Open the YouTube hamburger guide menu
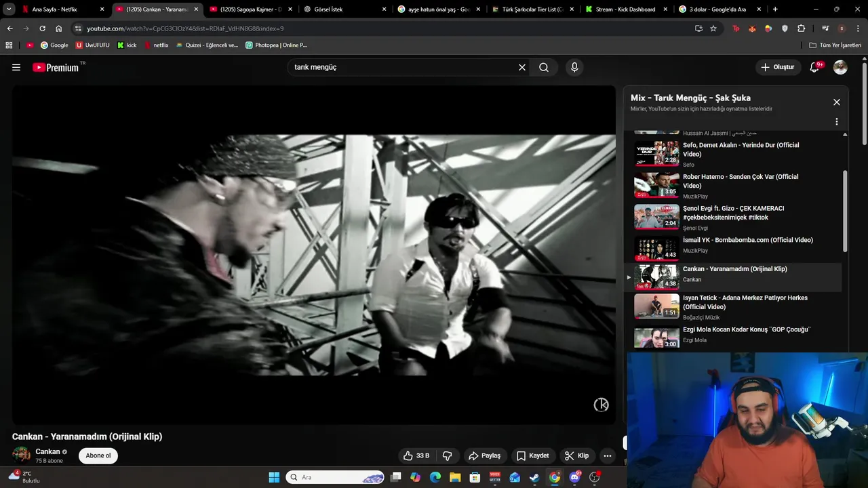The height and width of the screenshot is (488, 868). 16,67
